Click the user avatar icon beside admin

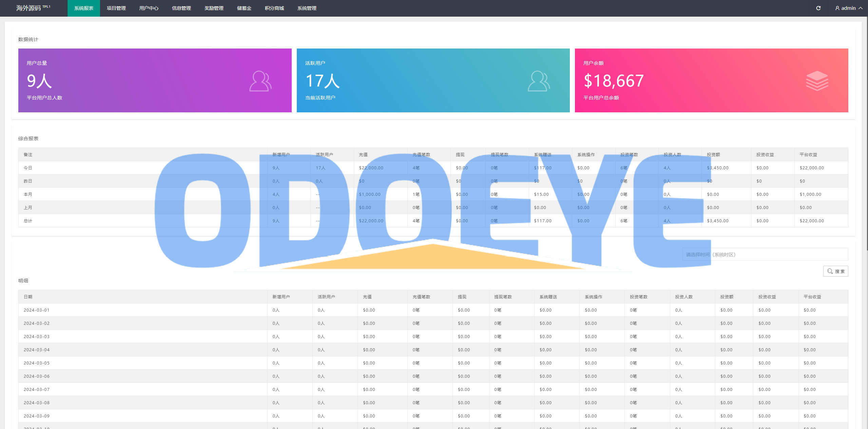point(837,8)
